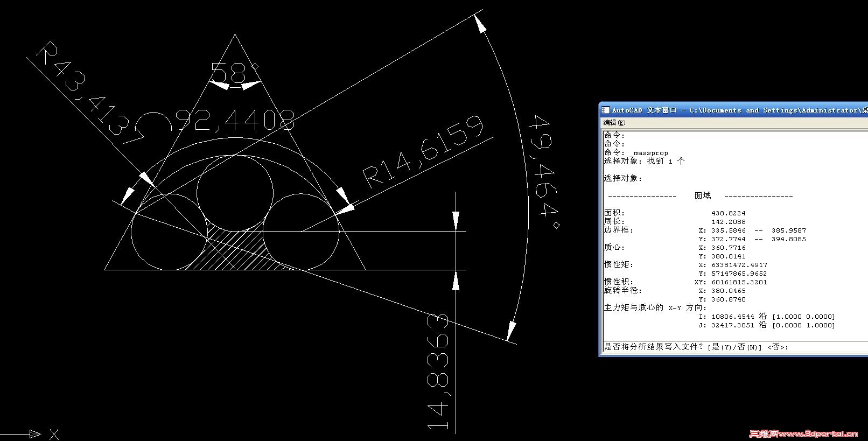This screenshot has height=441, width=868.
Task: Click the massprop command text
Action: [650, 153]
